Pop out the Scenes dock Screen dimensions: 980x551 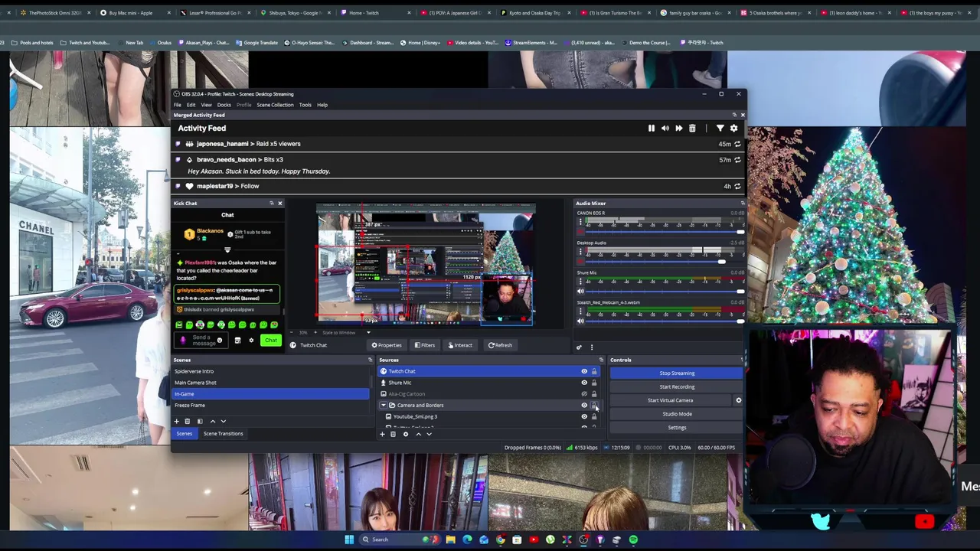(370, 360)
